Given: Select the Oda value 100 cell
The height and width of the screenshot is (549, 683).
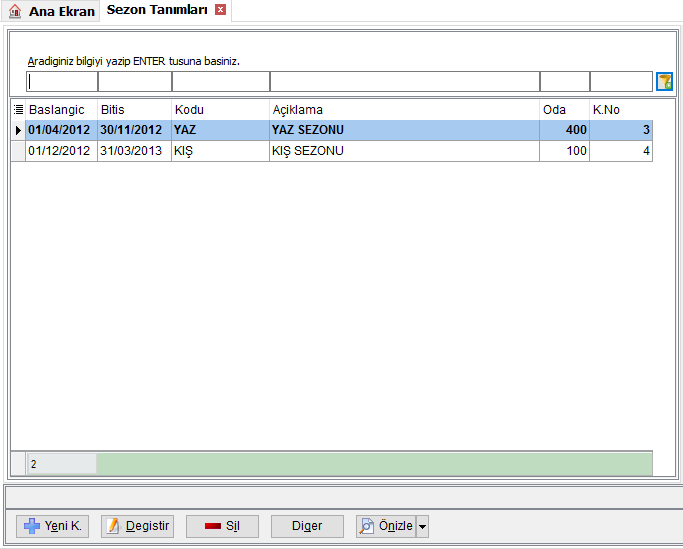Looking at the screenshot, I should pos(565,151).
